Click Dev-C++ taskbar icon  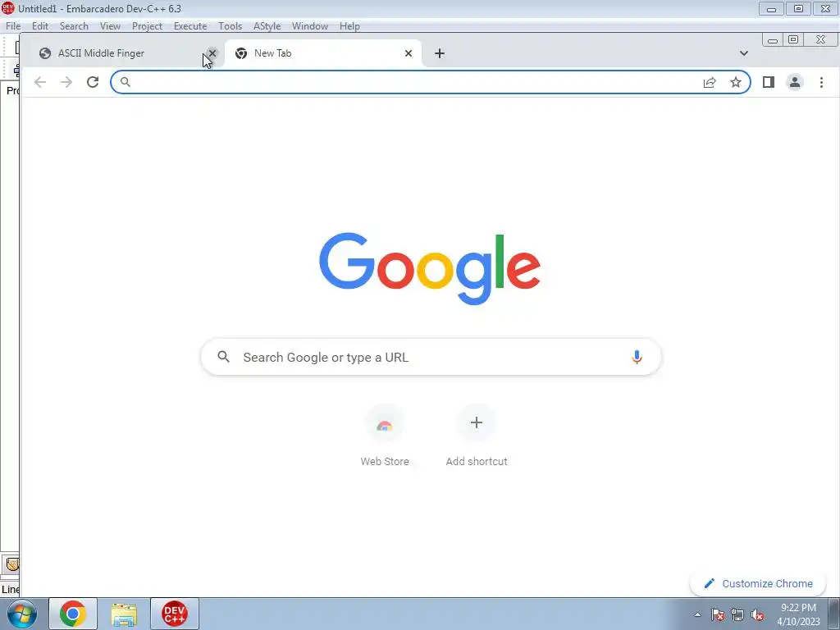175,614
